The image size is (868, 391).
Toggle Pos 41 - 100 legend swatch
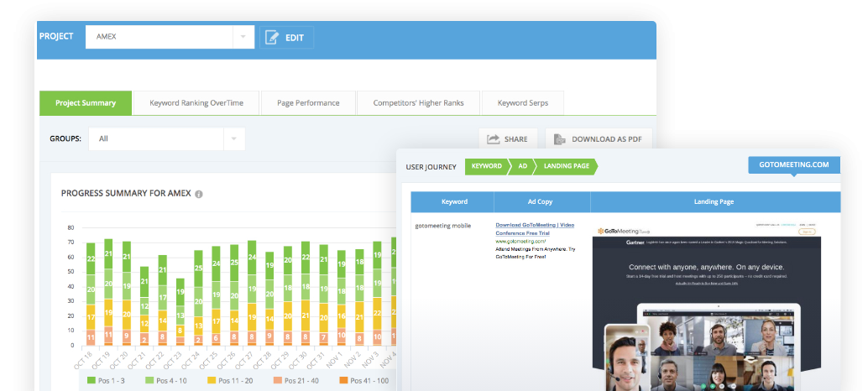point(343,380)
